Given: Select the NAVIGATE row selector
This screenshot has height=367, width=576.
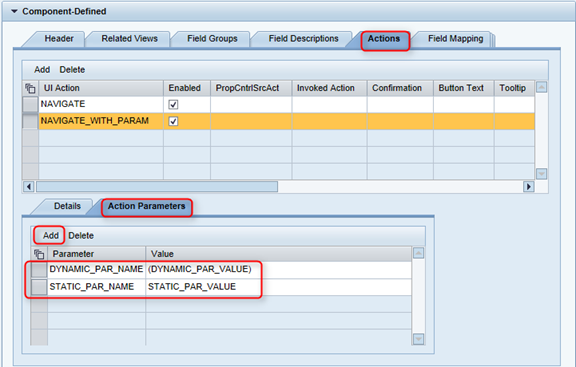Looking at the screenshot, I should point(30,104).
